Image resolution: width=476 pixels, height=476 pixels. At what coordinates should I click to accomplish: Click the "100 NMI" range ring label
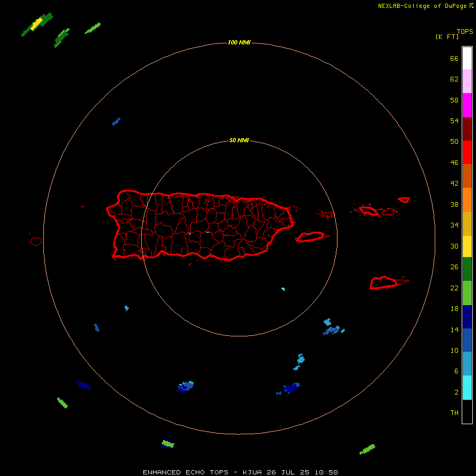[x=239, y=42]
